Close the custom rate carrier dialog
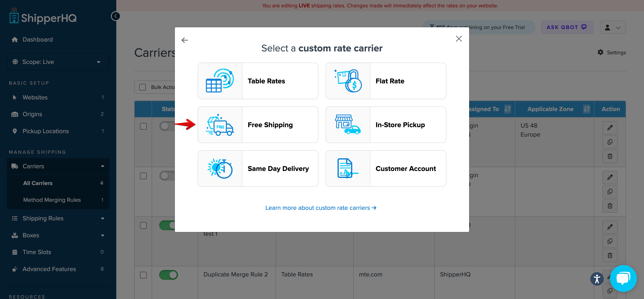Viewport: 644px width, 299px height. tap(458, 39)
